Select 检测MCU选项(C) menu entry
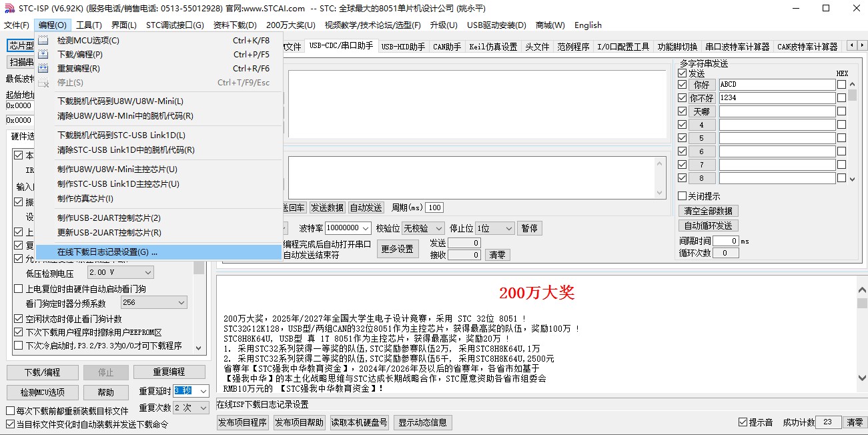 [x=159, y=40]
